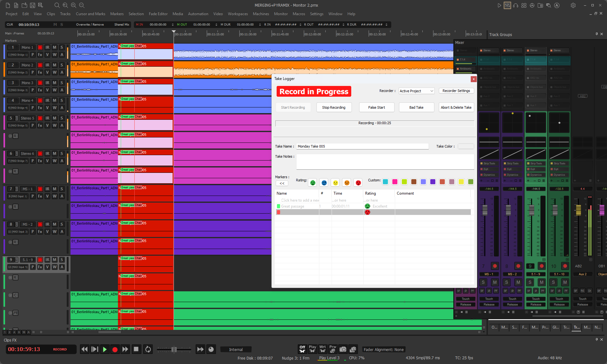Toggle record arm on Stereo 5 track
The height and width of the screenshot is (364, 607).
[40, 118]
